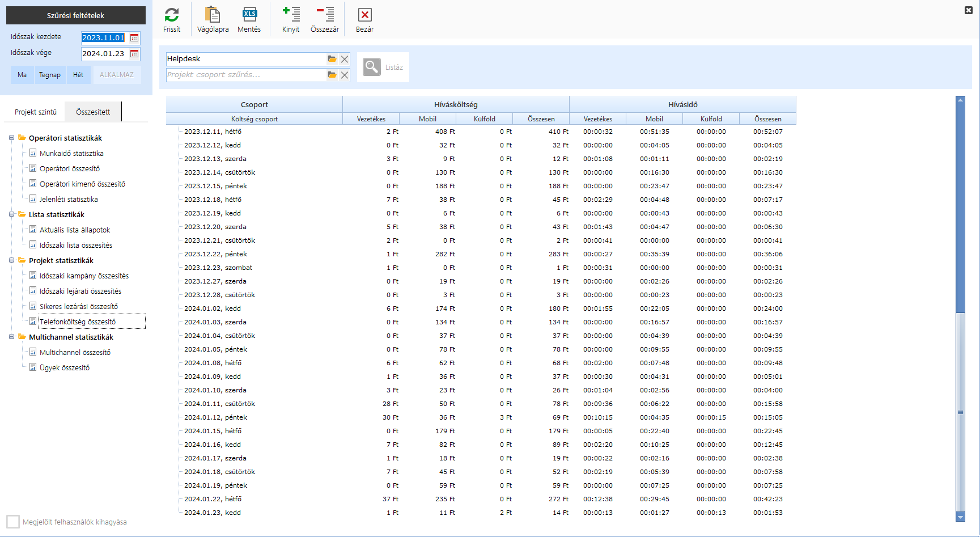The width and height of the screenshot is (980, 537).
Task: Open the calendar for Időszak kezdete
Action: point(134,38)
